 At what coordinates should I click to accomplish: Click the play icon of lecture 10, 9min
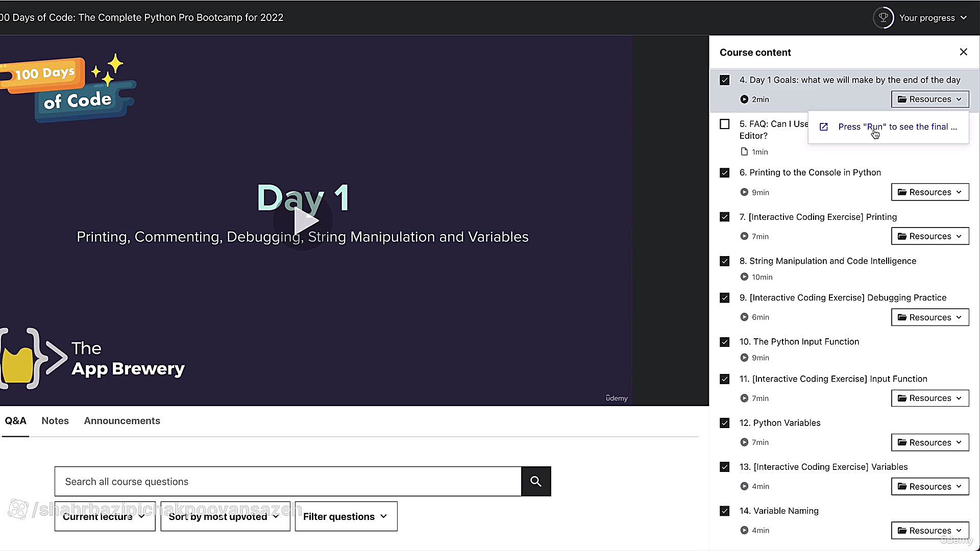pyautogui.click(x=744, y=358)
